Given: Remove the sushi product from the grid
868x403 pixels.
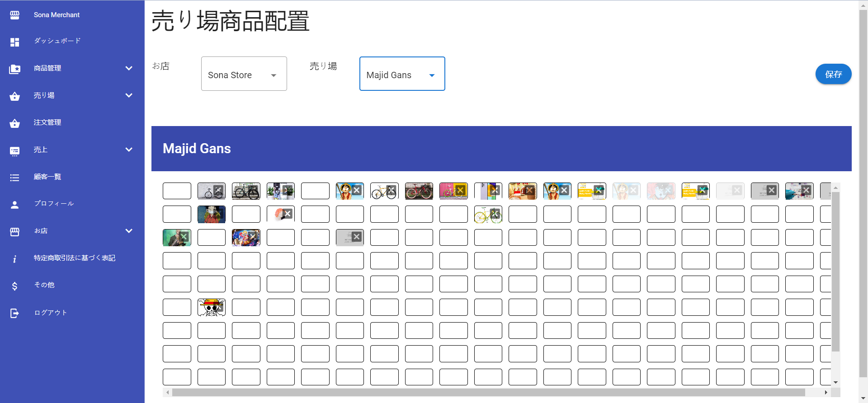Looking at the screenshot, I should point(288,213).
